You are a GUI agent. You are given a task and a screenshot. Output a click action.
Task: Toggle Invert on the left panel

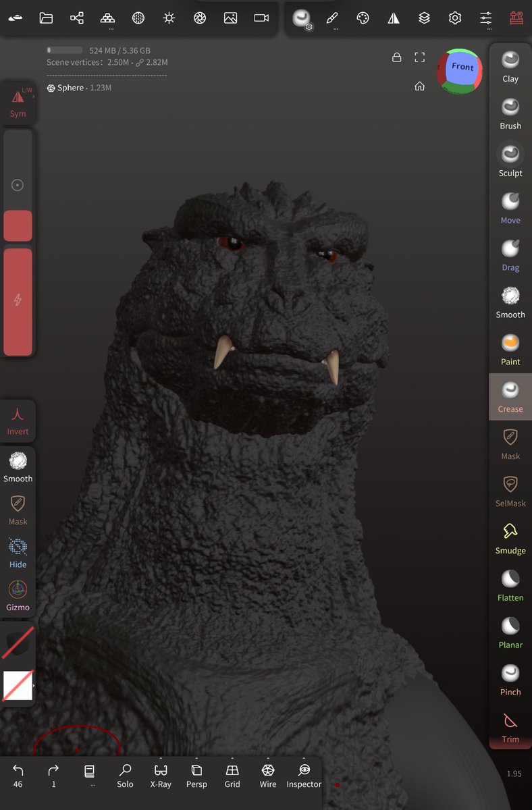pyautogui.click(x=18, y=421)
